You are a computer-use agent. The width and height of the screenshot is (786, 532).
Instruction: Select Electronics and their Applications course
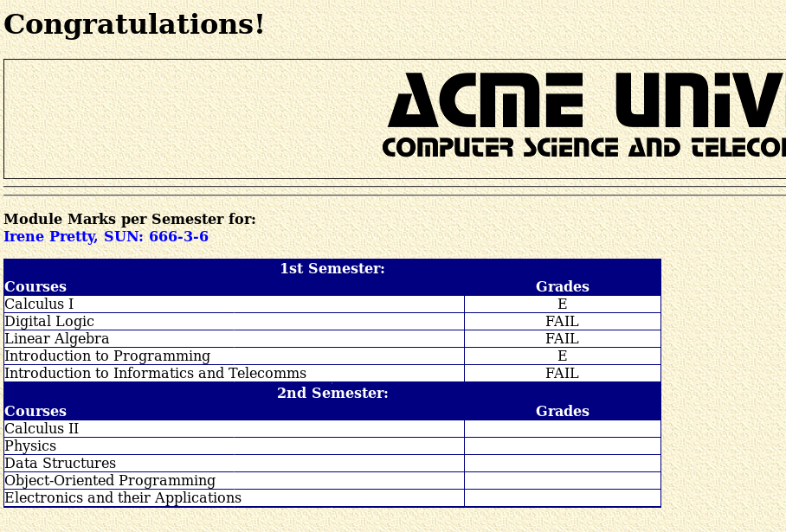pyautogui.click(x=123, y=498)
